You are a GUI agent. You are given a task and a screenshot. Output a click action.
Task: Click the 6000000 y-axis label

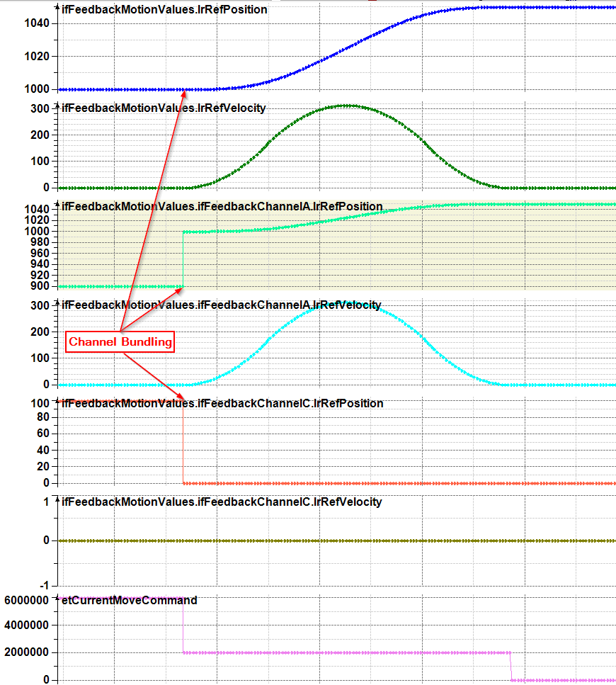coord(26,601)
